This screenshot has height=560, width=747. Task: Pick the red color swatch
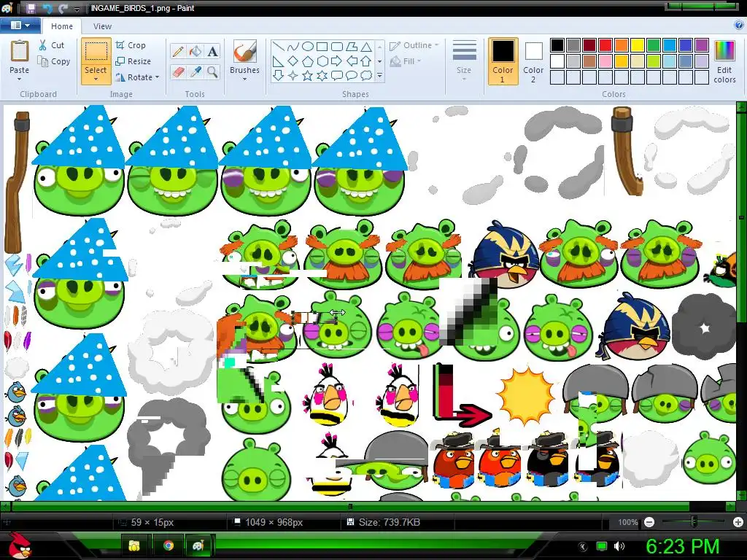click(605, 45)
